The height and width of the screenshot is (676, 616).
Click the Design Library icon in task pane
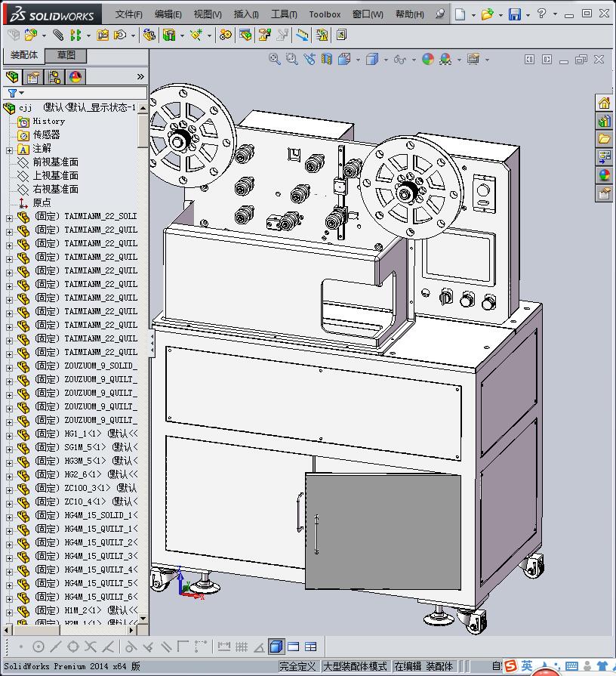point(604,121)
